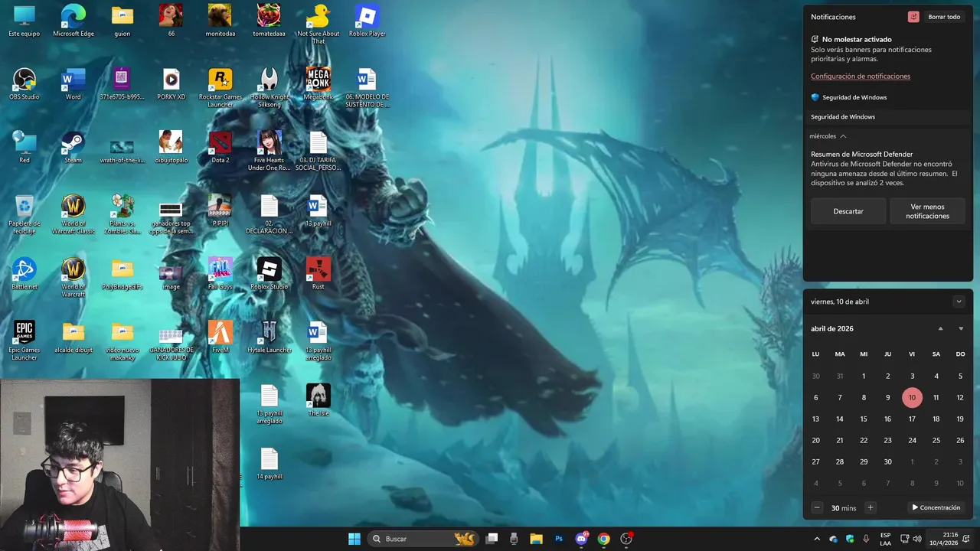Select April 15 in the calendar
This screenshot has height=551, width=980.
[x=864, y=419]
